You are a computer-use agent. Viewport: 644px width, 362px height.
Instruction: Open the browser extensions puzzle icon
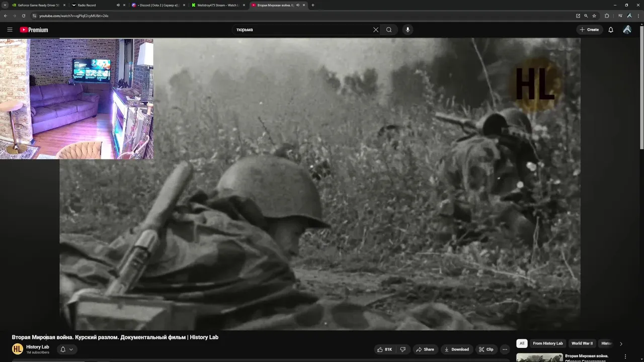click(607, 16)
